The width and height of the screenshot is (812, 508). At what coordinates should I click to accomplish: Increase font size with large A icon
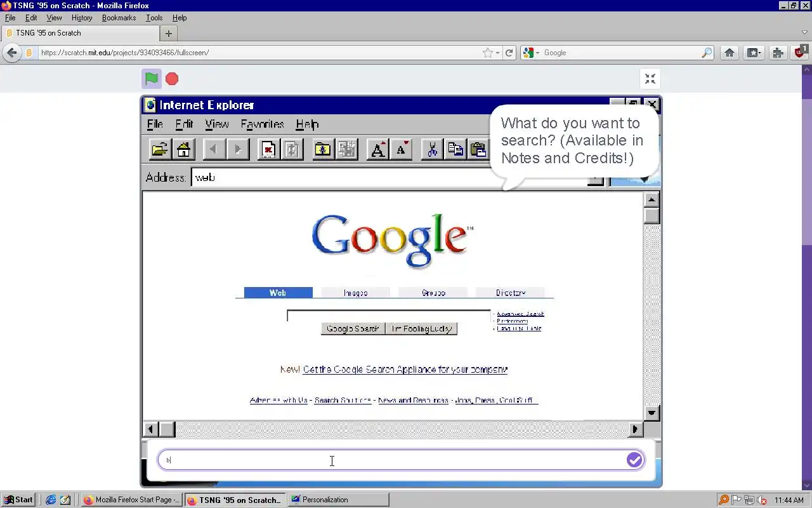coord(377,150)
